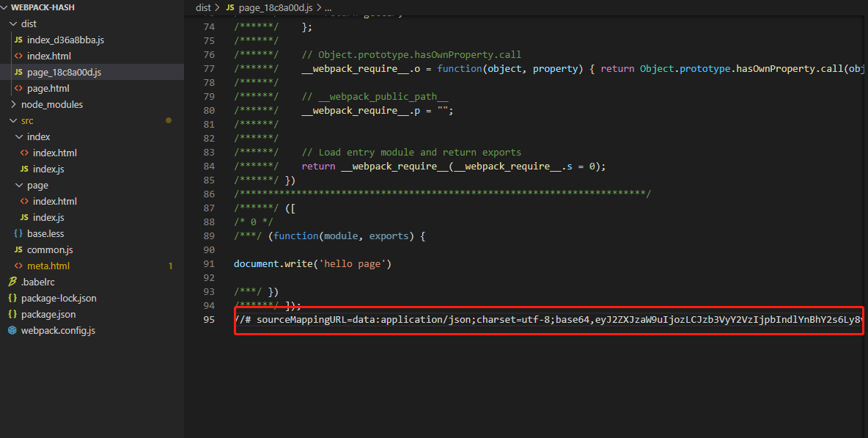Screen dimensions: 868x438
Task: Click dist segment in breadcrumb
Action: [x=203, y=8]
